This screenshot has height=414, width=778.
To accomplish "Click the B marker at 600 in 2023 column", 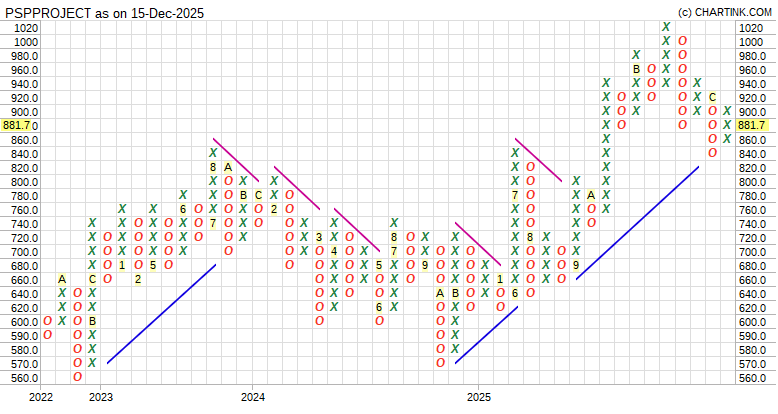I will coord(92,321).
